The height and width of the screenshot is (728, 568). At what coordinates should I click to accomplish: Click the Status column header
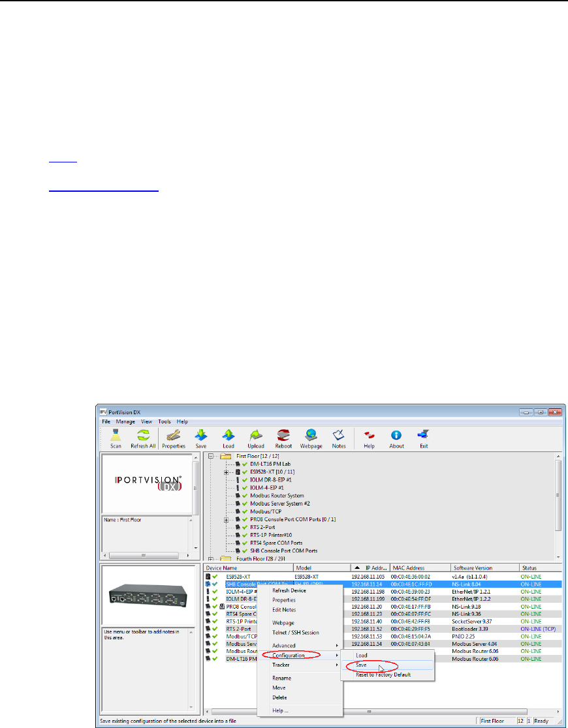pyautogui.click(x=540, y=568)
